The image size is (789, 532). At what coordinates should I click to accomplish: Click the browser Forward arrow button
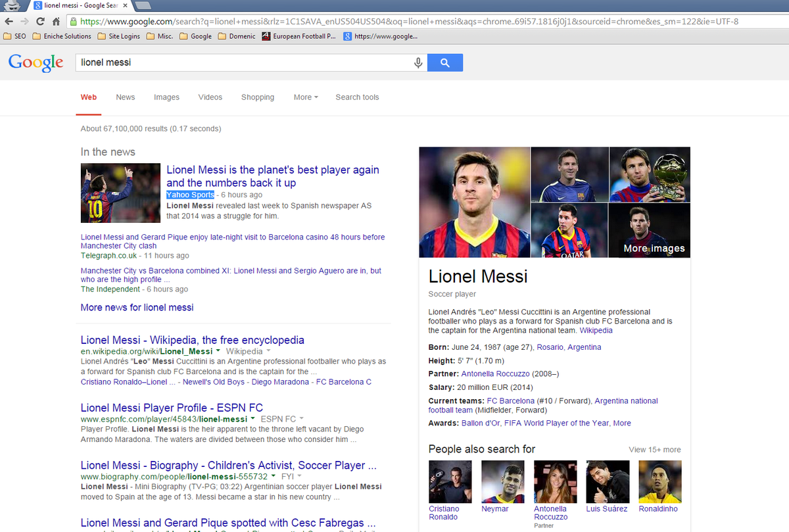[x=25, y=21]
